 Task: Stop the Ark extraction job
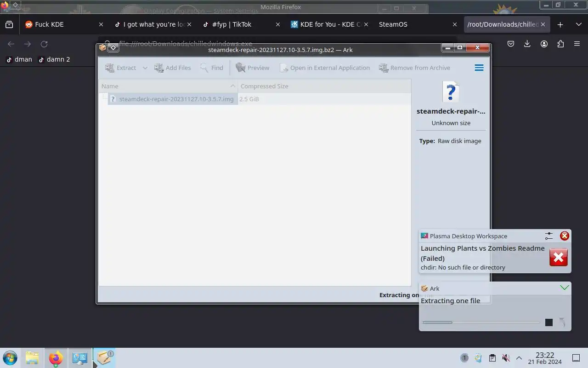pyautogui.click(x=549, y=322)
